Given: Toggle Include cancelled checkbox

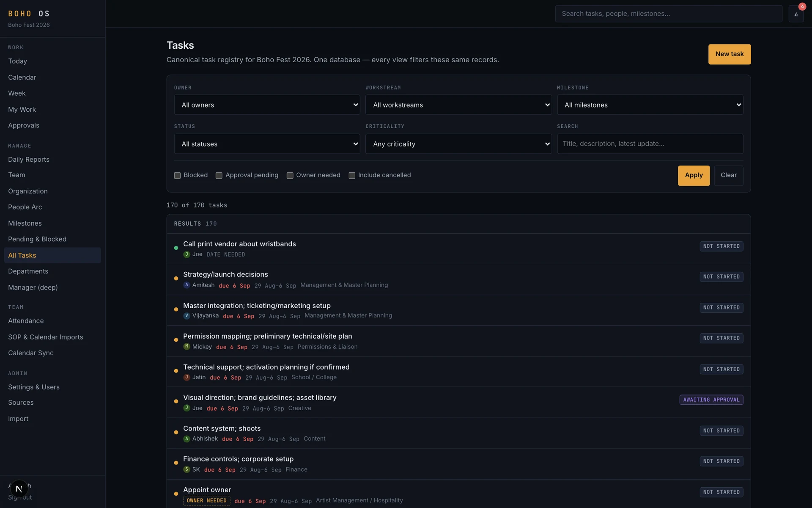Looking at the screenshot, I should [x=351, y=176].
